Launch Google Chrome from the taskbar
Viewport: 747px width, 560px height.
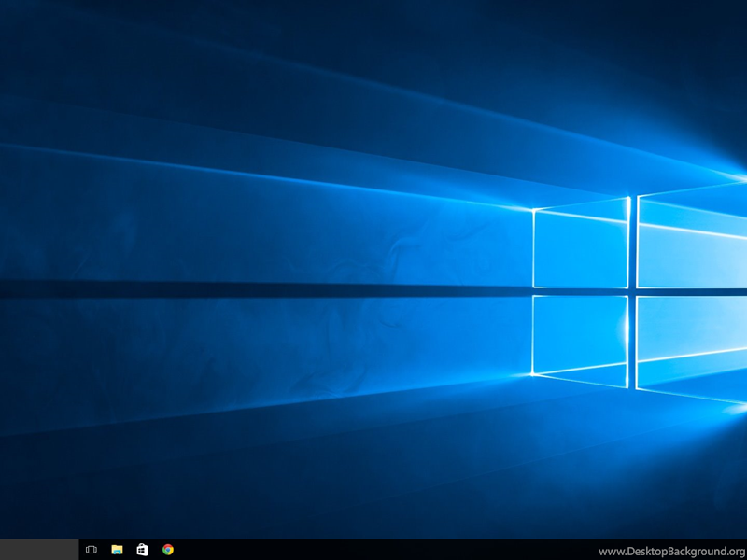pyautogui.click(x=168, y=550)
